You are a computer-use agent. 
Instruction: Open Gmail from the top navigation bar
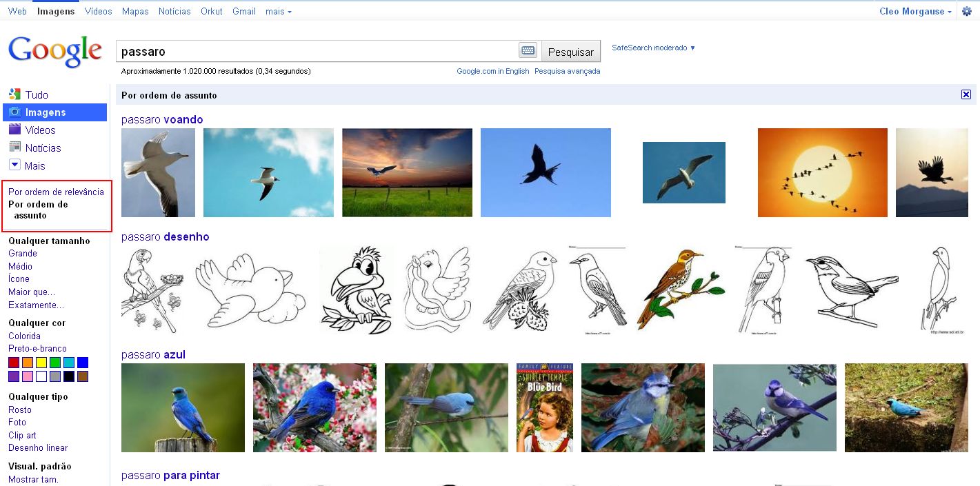pyautogui.click(x=244, y=12)
